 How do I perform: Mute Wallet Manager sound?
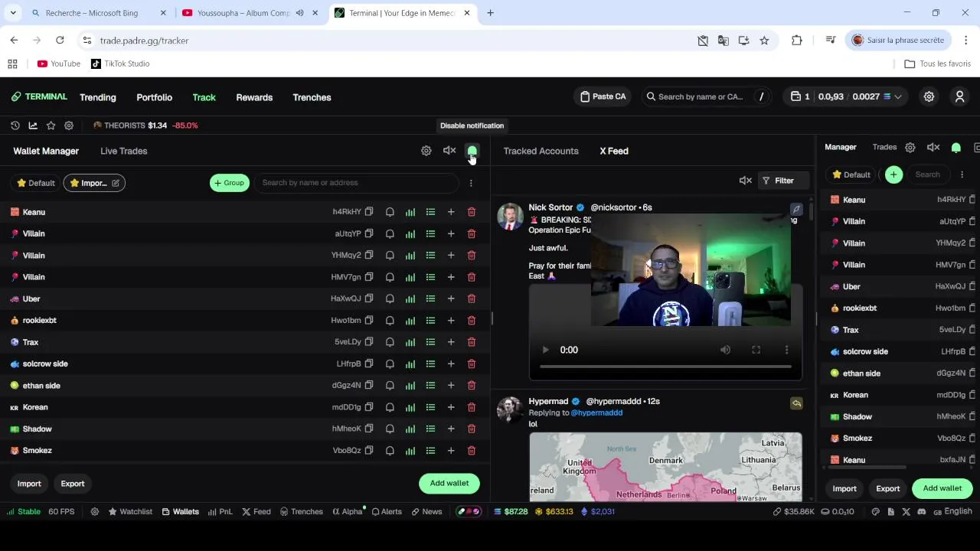(449, 151)
